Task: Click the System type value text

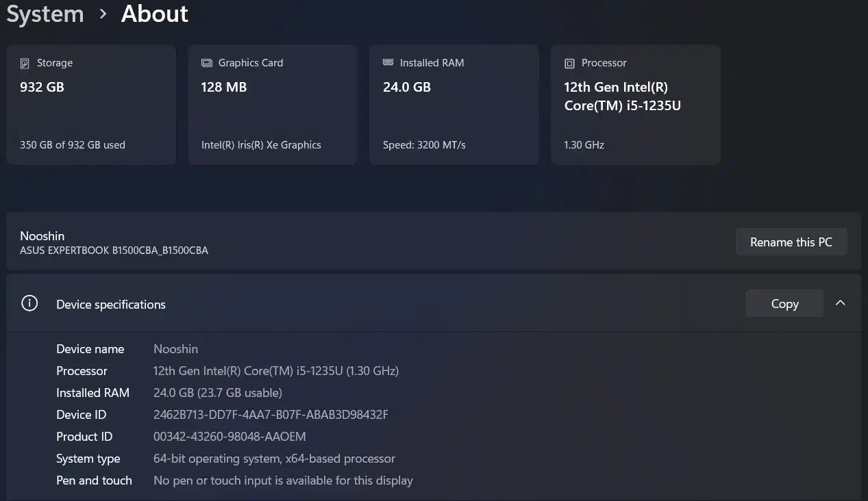Action: 274,459
